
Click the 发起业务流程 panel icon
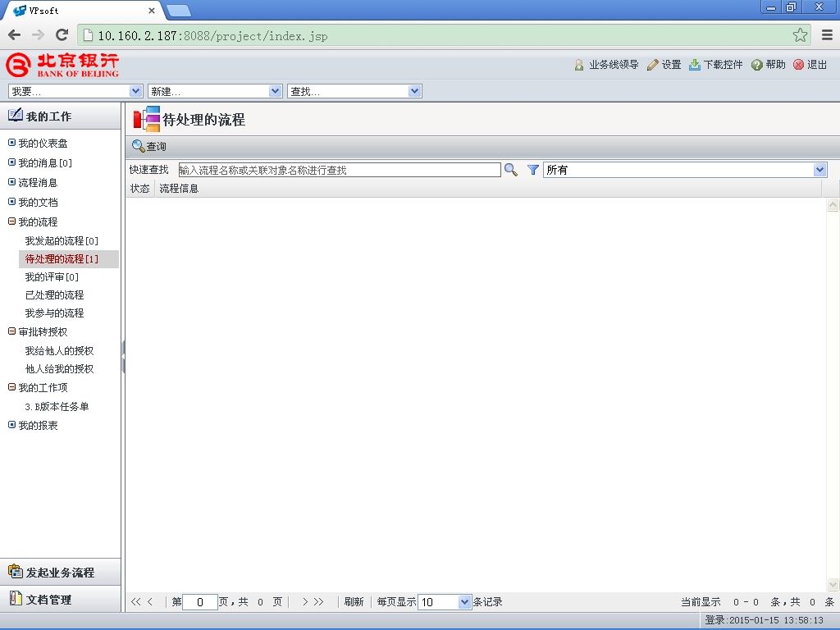[x=15, y=572]
